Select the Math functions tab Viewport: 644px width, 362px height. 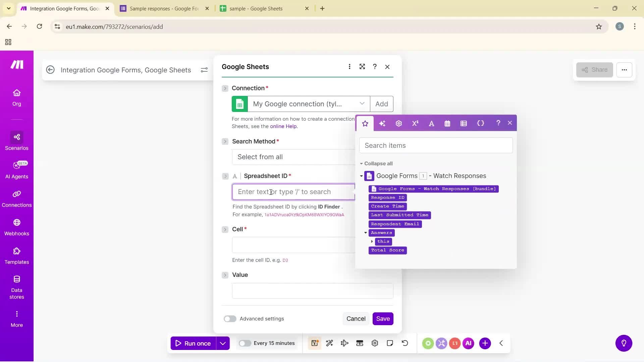pyautogui.click(x=415, y=123)
